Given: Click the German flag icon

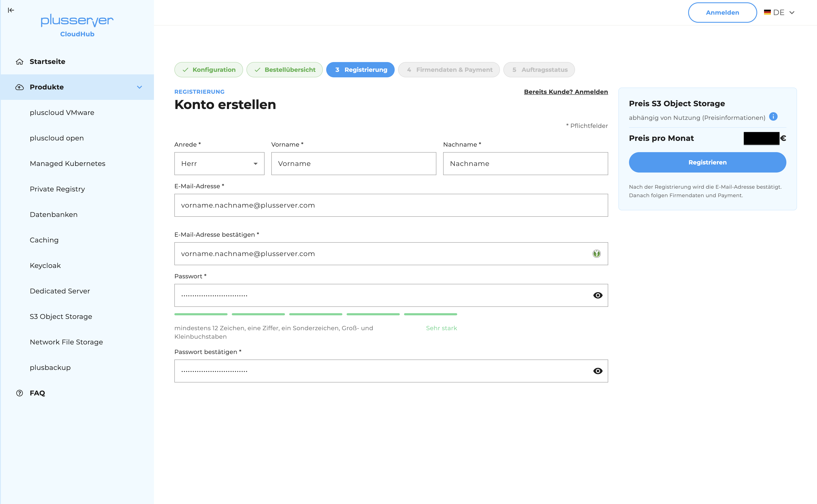Looking at the screenshot, I should [767, 12].
